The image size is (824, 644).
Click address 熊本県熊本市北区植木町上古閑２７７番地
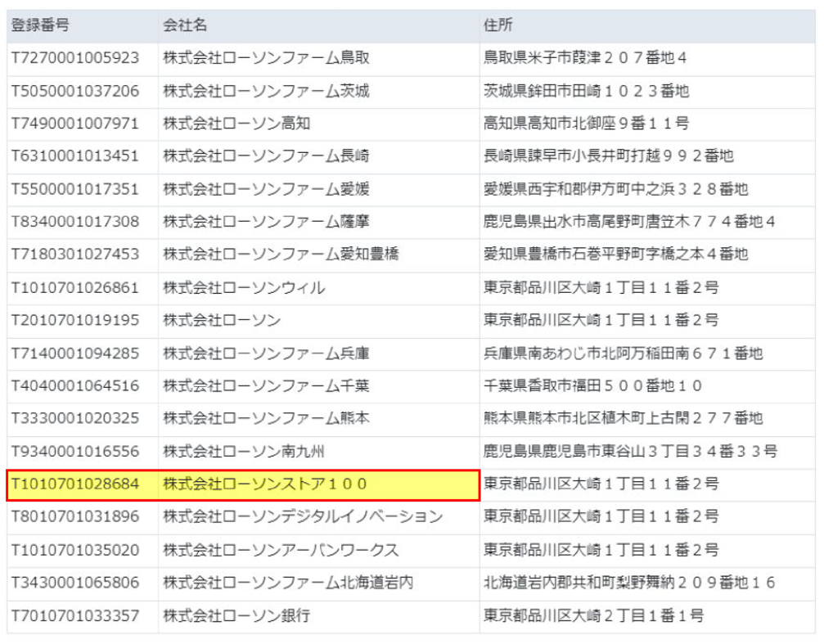click(624, 418)
